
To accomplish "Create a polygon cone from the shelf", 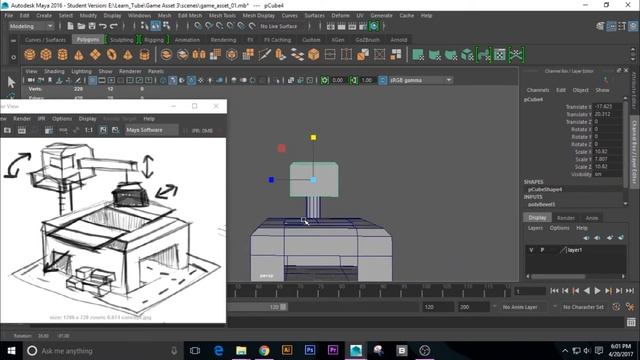I will coord(79,55).
